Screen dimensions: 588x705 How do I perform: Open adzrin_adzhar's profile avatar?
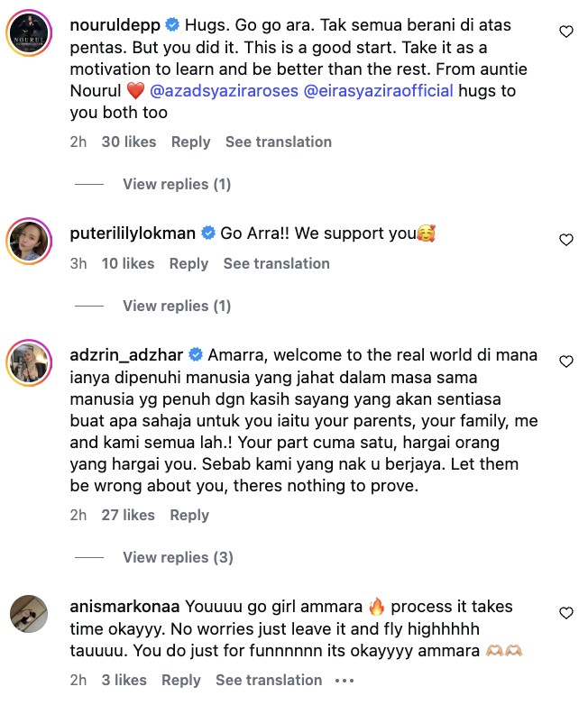pyautogui.click(x=29, y=362)
